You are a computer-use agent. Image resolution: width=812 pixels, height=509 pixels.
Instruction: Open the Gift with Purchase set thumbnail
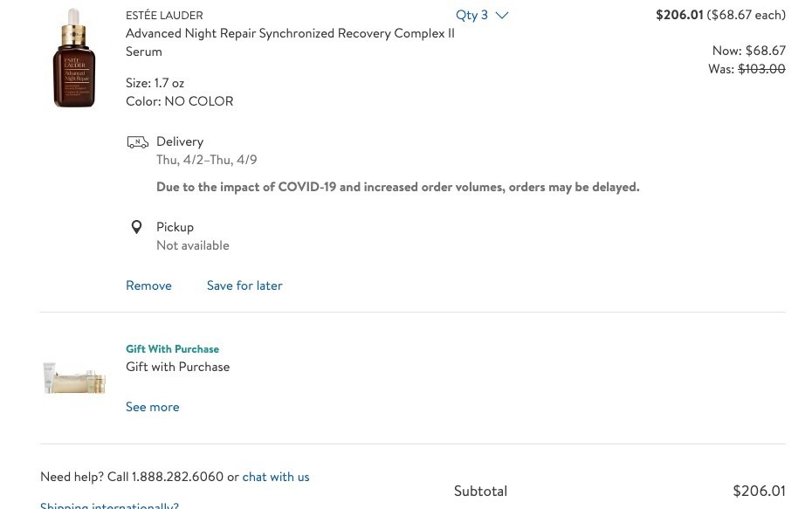74,377
